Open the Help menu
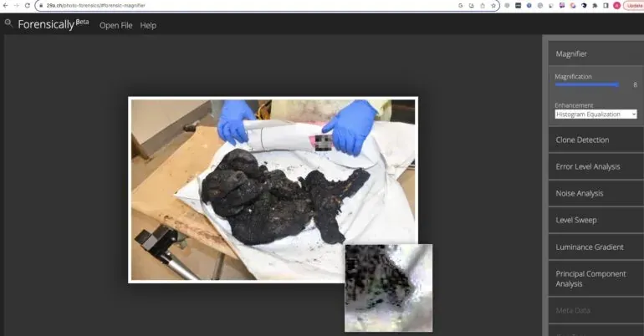 click(148, 25)
